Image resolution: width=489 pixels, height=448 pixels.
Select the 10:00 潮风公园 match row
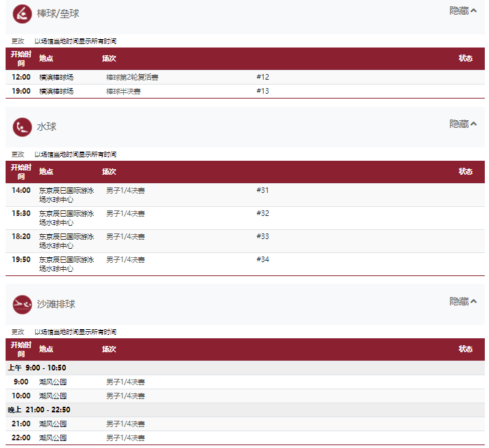tap(245, 396)
